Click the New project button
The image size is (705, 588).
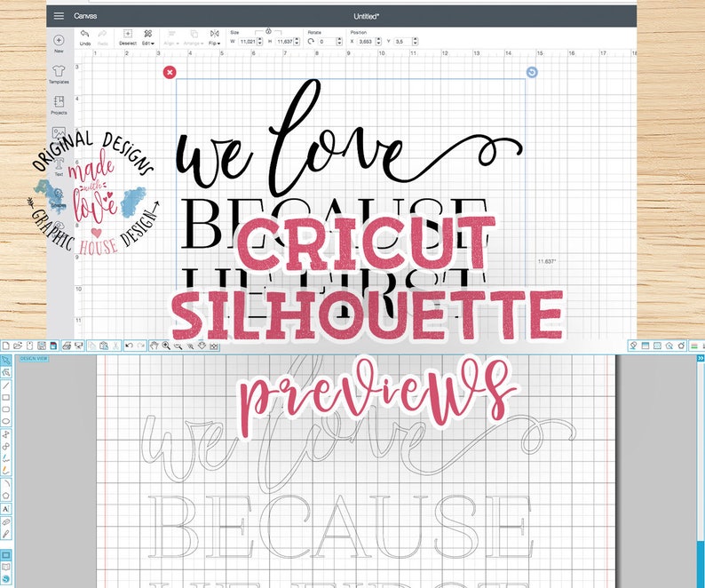(59, 44)
